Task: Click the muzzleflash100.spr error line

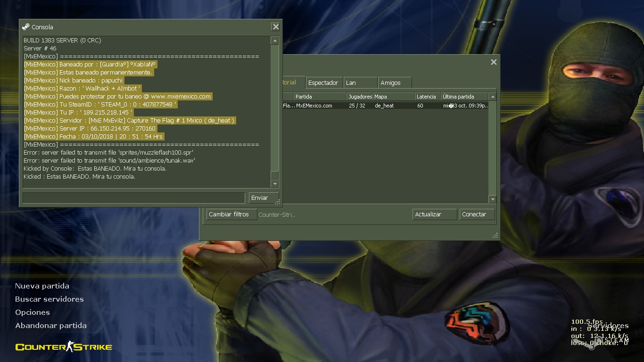Action: (108, 152)
